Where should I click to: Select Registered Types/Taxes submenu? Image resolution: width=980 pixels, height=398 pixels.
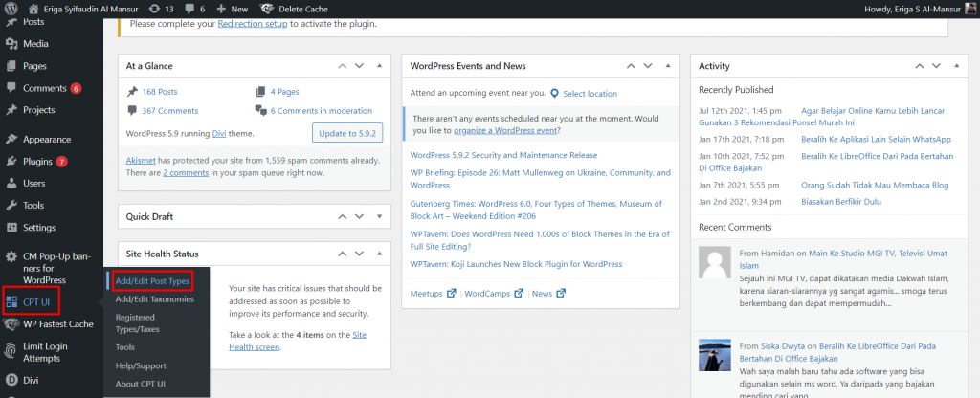coord(138,323)
